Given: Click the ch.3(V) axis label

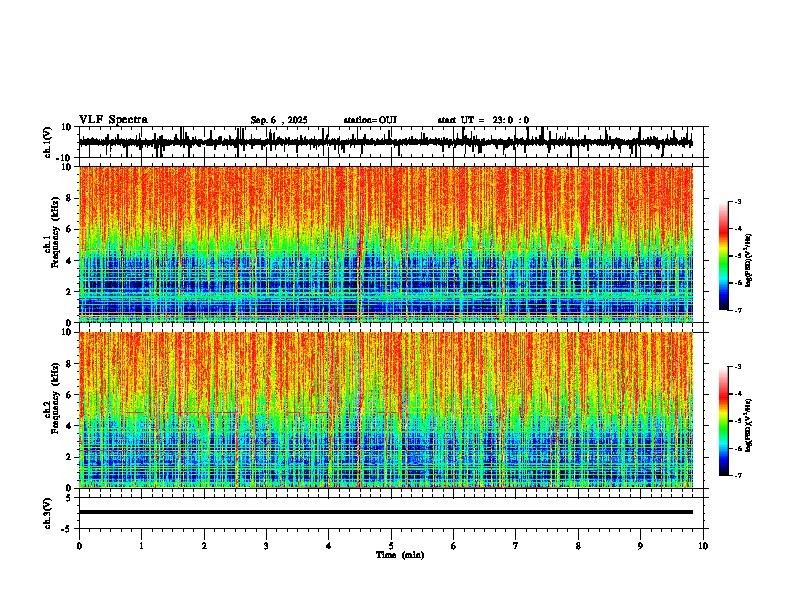Looking at the screenshot, I should coord(48,513).
